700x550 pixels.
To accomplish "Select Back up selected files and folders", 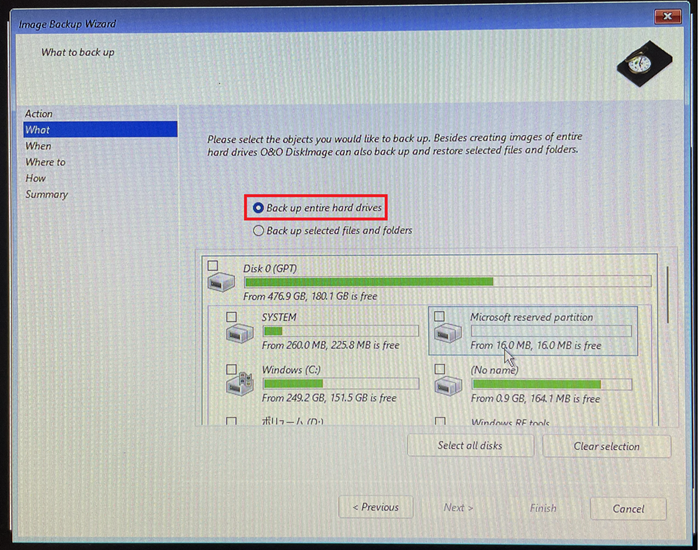I will [259, 230].
